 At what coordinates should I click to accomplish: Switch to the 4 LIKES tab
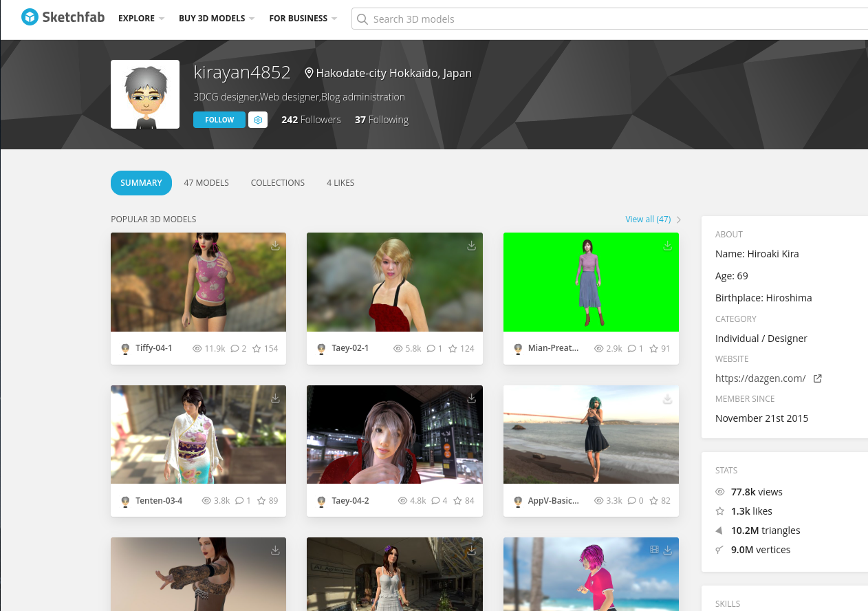[340, 183]
